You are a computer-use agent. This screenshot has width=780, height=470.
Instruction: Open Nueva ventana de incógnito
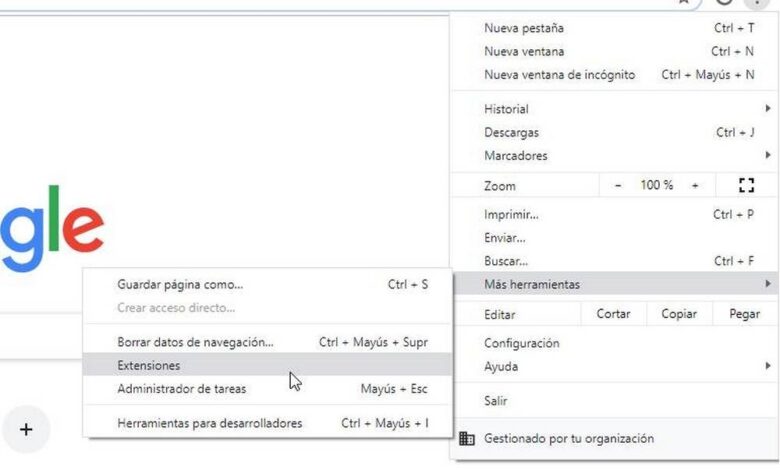[x=615, y=75]
